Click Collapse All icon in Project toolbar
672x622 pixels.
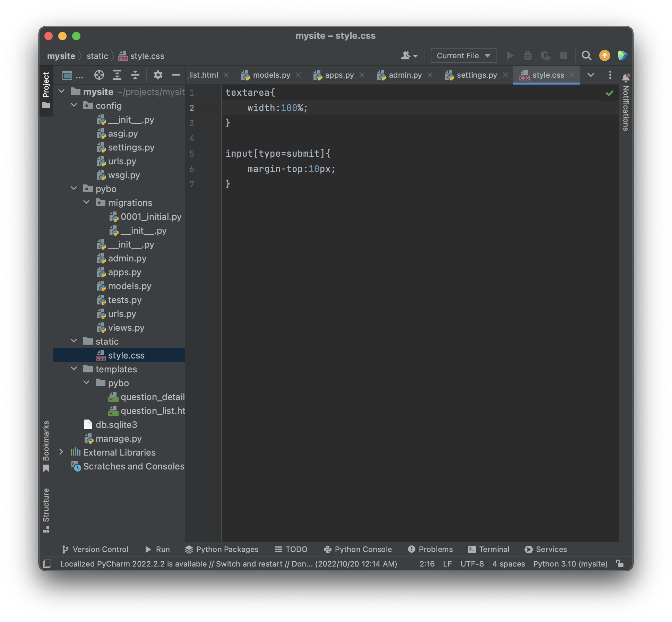pos(135,75)
